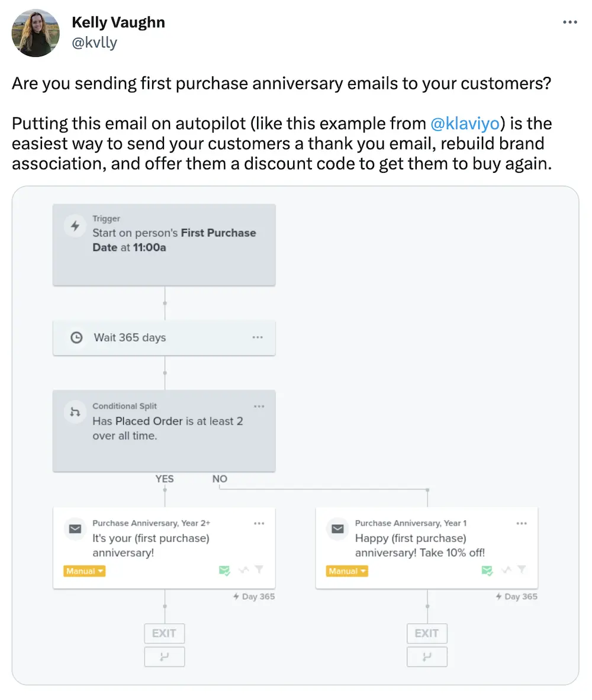The width and height of the screenshot is (592, 700).
Task: Open the Conditional Split options menu
Action: (259, 407)
